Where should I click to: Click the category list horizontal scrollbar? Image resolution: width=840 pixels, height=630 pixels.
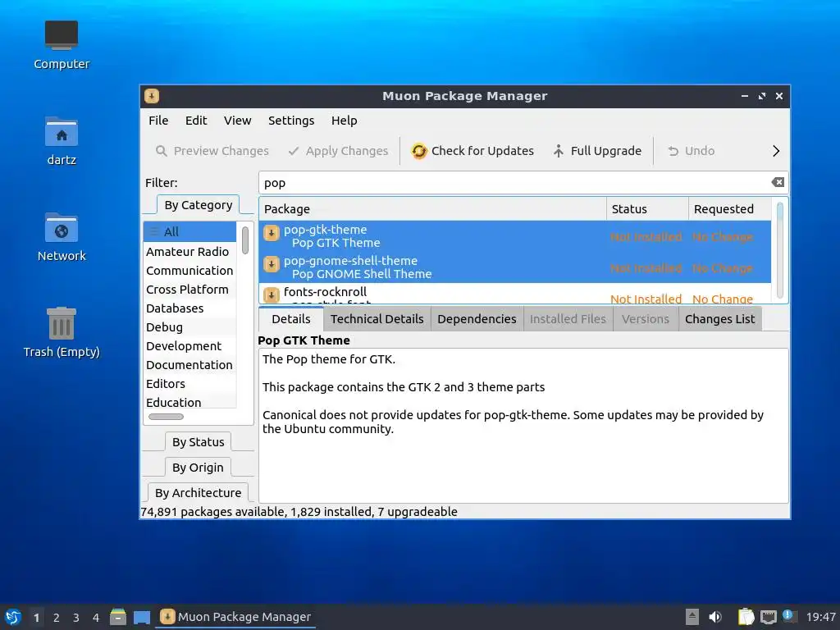coord(166,417)
